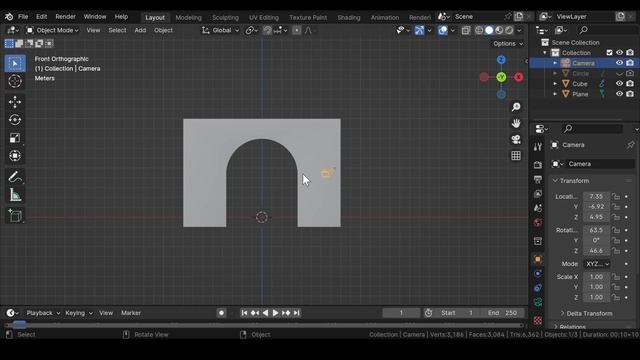640x360 pixels.
Task: Switch orthographic/perspective via grid icon
Action: [x=516, y=156]
